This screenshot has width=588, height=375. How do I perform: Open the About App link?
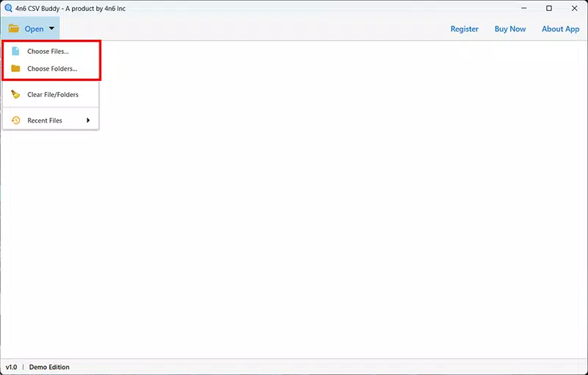(560, 29)
